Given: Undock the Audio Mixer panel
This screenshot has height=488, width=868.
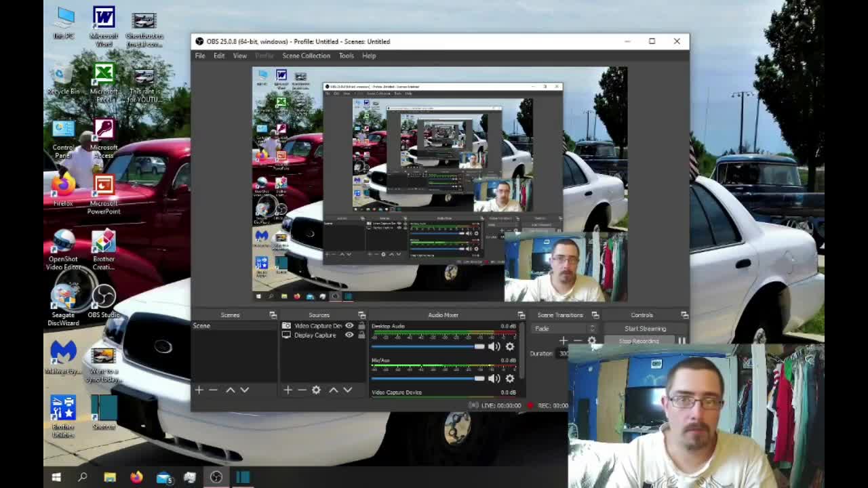Looking at the screenshot, I should (521, 315).
